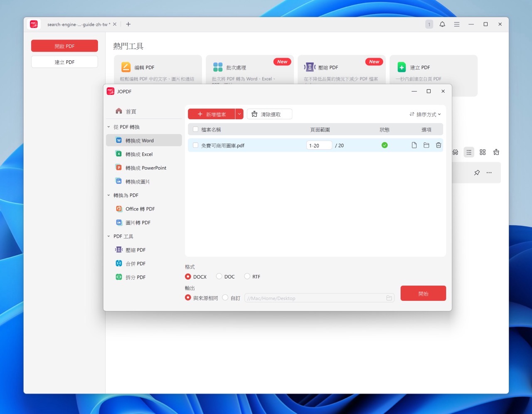
Task: Switch to grid view icon
Action: pos(483,152)
